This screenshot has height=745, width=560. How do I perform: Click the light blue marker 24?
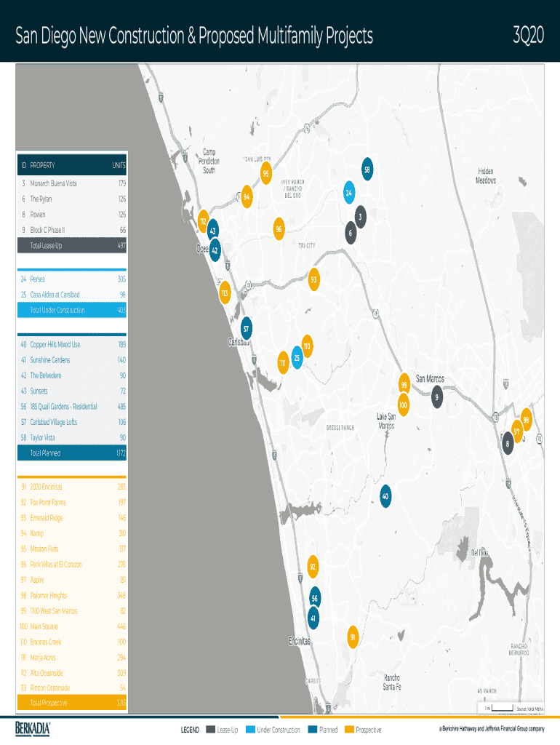pos(349,194)
